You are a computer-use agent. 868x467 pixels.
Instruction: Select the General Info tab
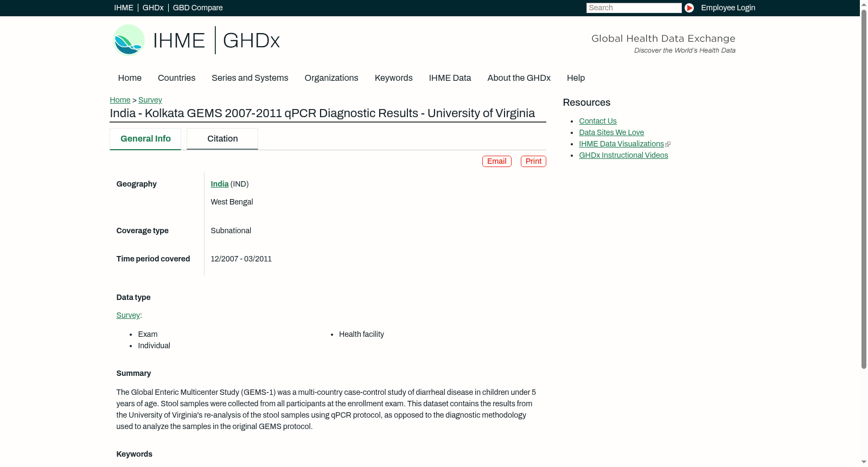click(145, 139)
